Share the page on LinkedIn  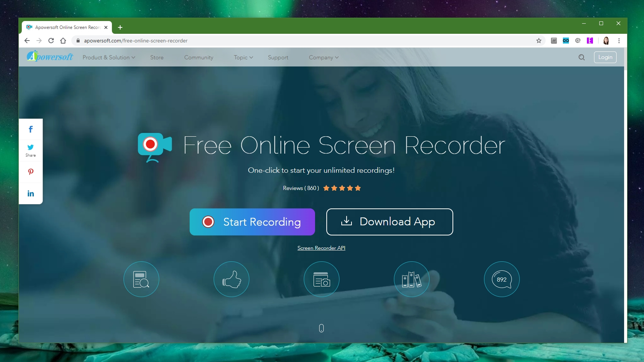tap(30, 193)
